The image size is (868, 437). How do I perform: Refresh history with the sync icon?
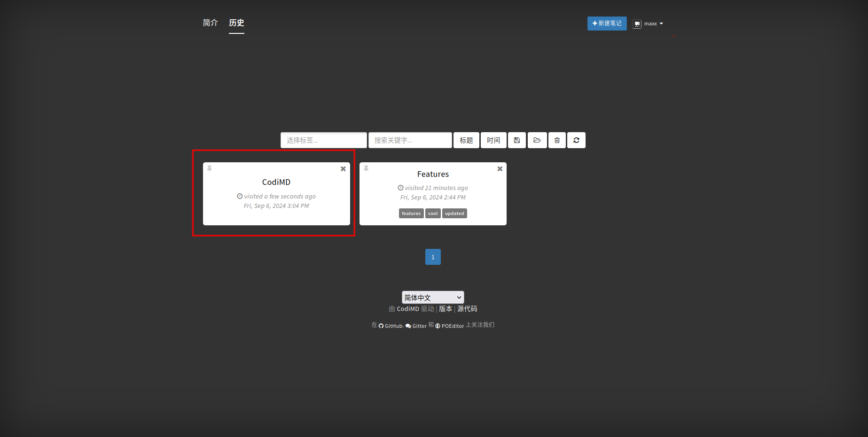(x=576, y=140)
